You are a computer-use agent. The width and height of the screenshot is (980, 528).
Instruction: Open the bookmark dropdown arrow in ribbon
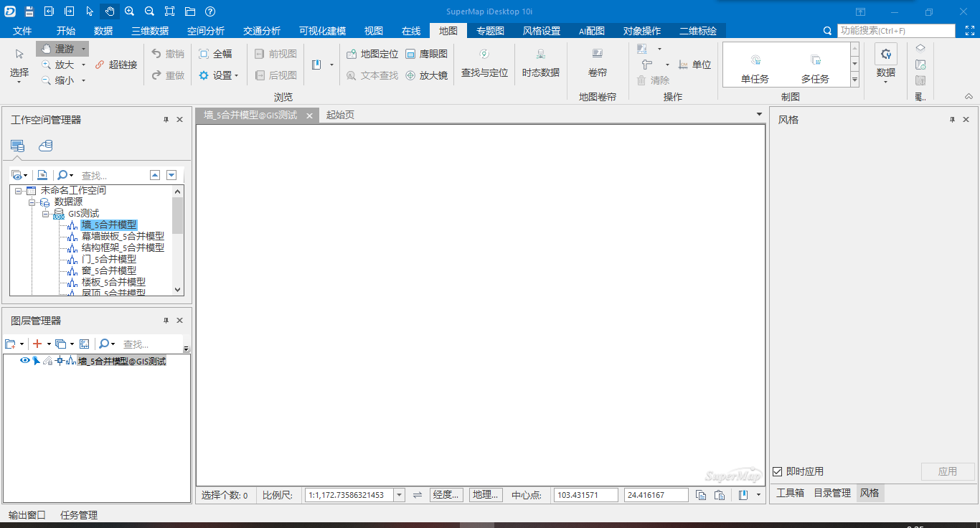pyautogui.click(x=331, y=65)
